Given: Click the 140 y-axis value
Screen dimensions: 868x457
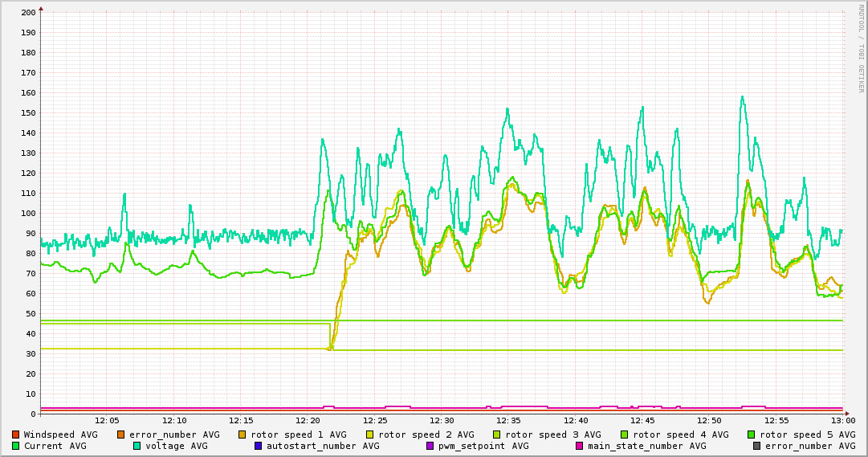Looking at the screenshot, I should pyautogui.click(x=29, y=133).
